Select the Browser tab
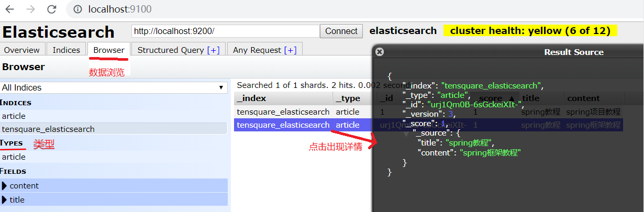The image size is (644, 212). tap(109, 50)
